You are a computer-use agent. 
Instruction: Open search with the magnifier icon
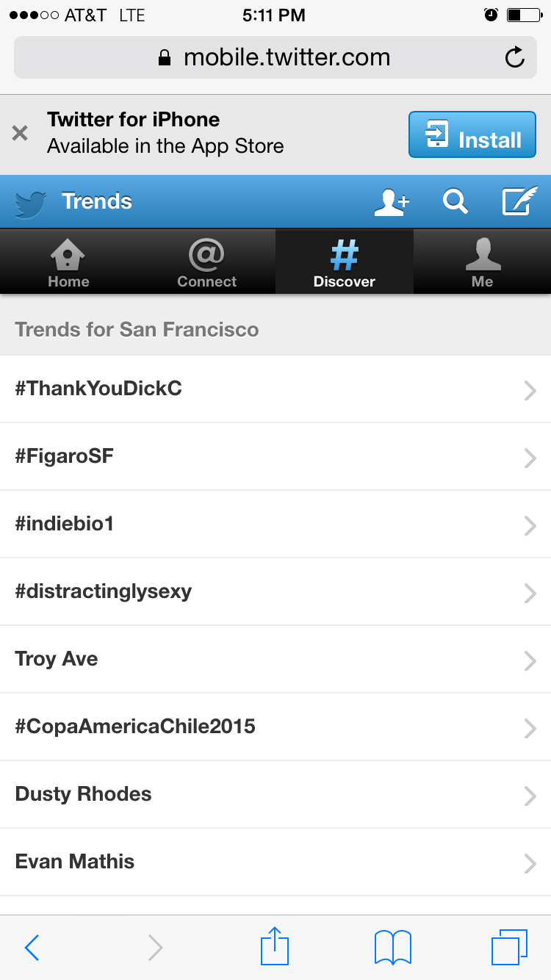pos(455,201)
